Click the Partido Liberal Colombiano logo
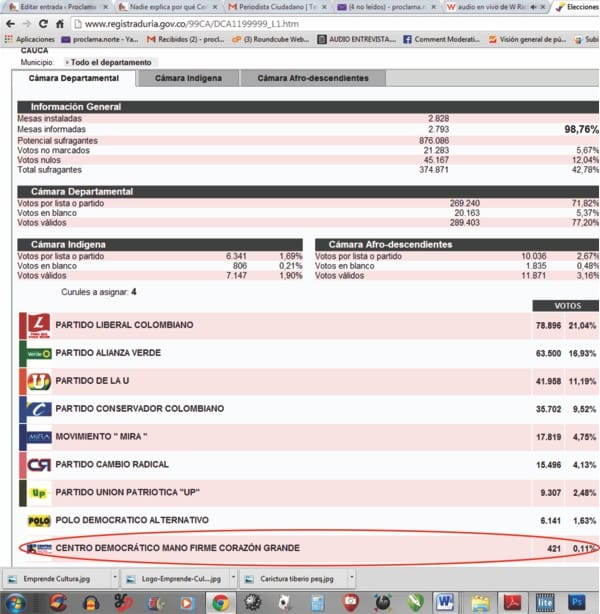This screenshot has width=600, height=614. click(x=39, y=325)
